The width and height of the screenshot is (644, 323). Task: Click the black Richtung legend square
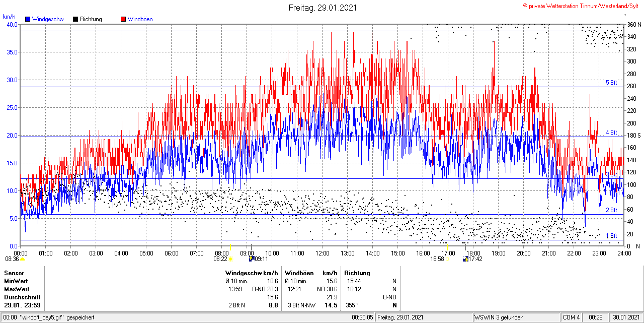tap(75, 19)
